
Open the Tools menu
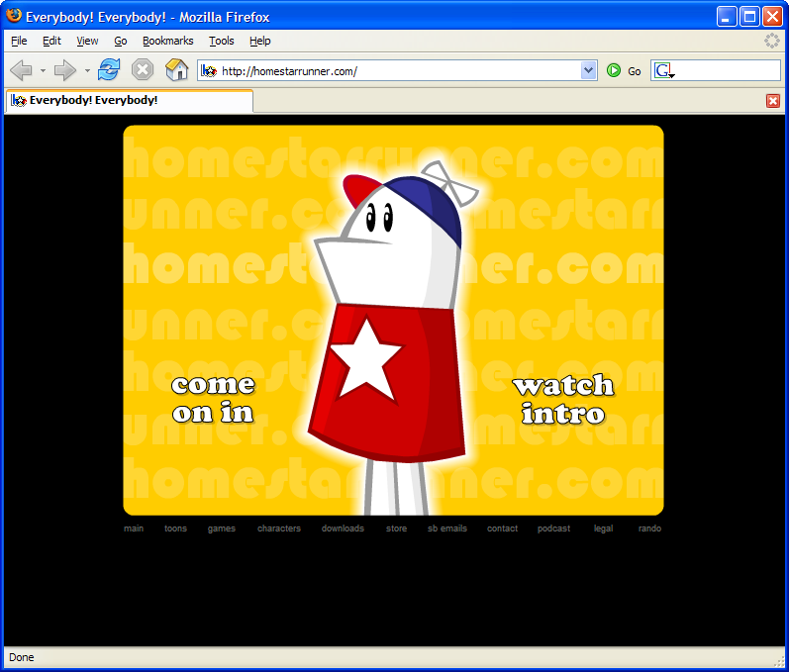(x=222, y=41)
